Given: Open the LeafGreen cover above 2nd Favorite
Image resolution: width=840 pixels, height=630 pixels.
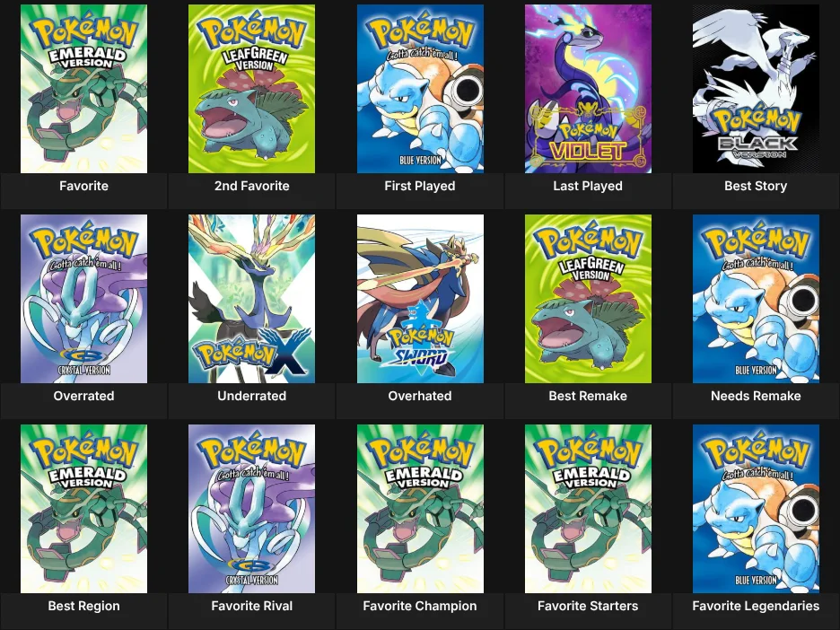Looking at the screenshot, I should point(252,89).
